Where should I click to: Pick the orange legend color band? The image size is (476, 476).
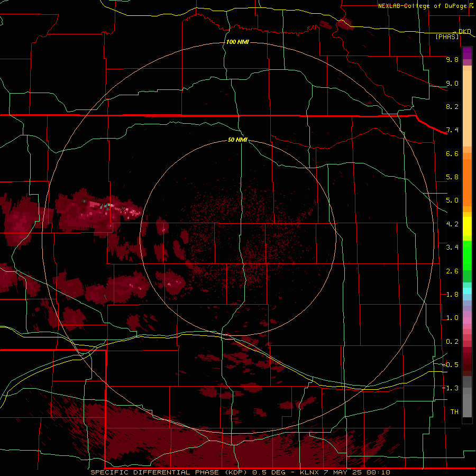point(467,182)
